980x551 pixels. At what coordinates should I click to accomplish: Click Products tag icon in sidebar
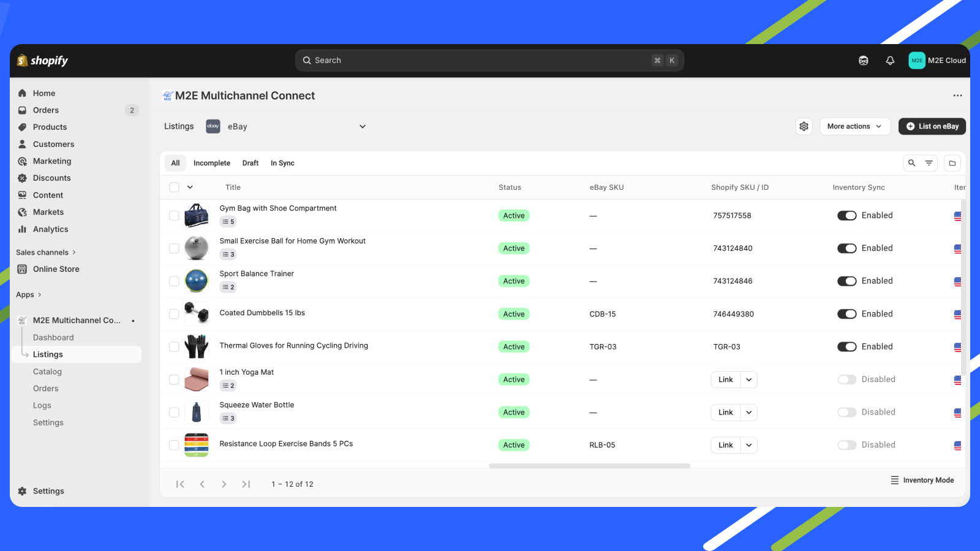pyautogui.click(x=23, y=127)
